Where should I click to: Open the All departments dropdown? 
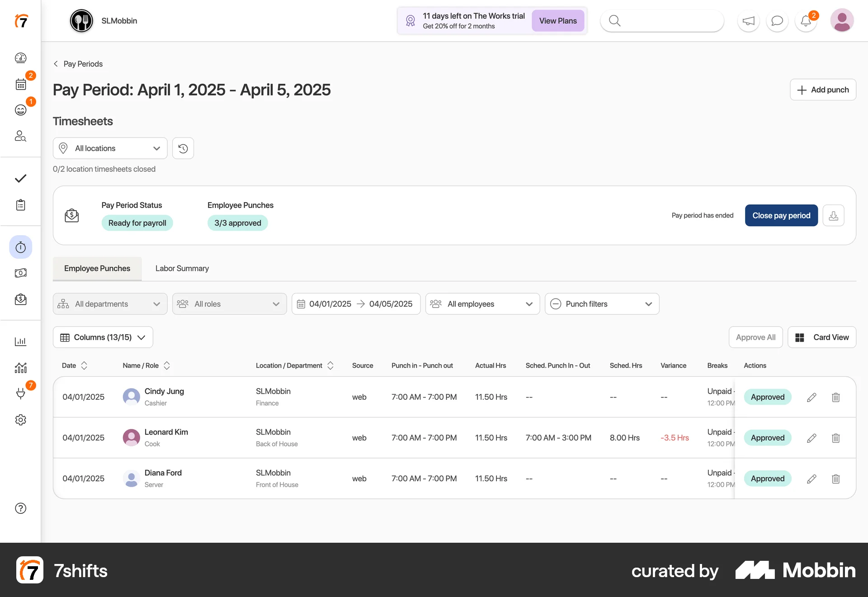[x=109, y=303]
